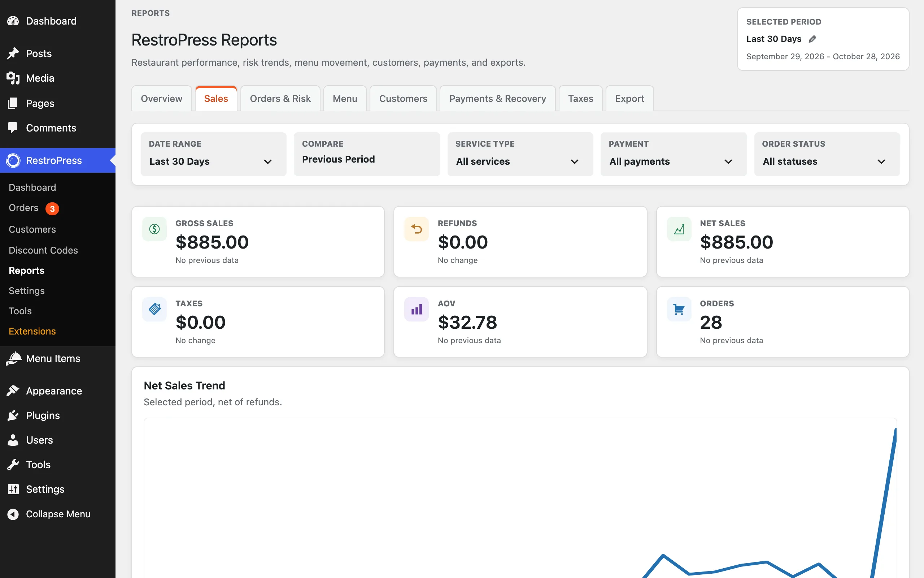924x578 pixels.
Task: Click the Posts pushpin icon
Action: [13, 53]
